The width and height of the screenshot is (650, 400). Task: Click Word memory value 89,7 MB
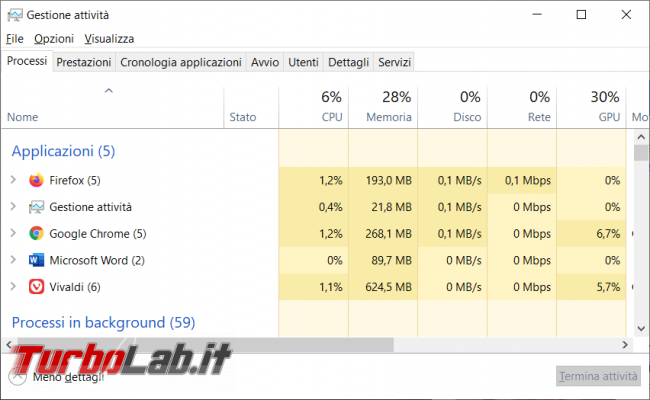(391, 260)
